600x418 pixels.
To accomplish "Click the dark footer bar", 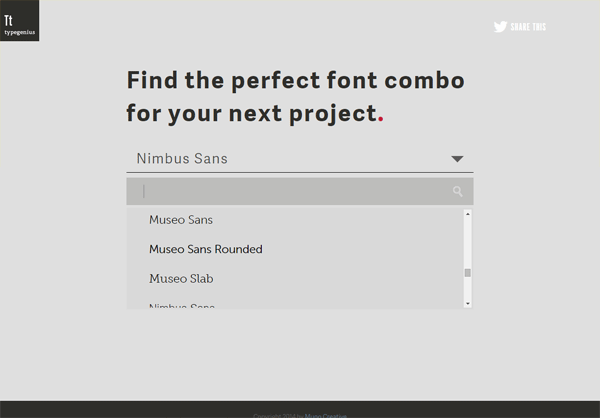I will click(120, 408).
